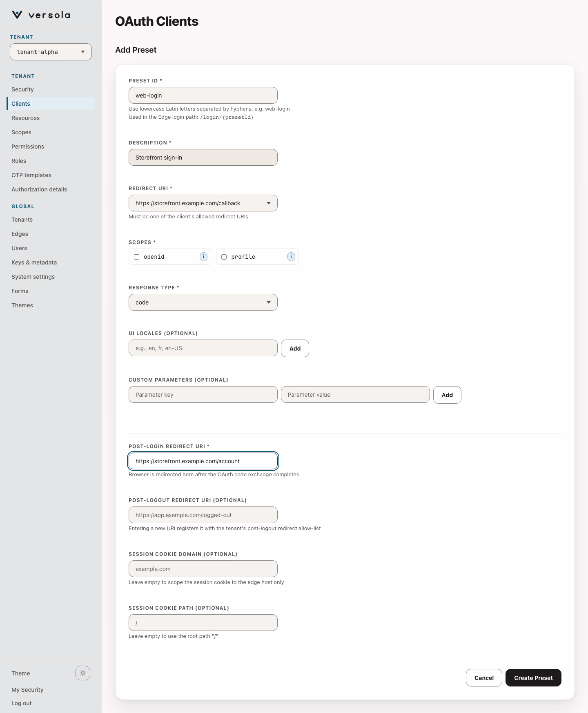Viewport: 588px width, 713px height.
Task: Expand the Redirect URI dropdown
Action: pos(203,203)
